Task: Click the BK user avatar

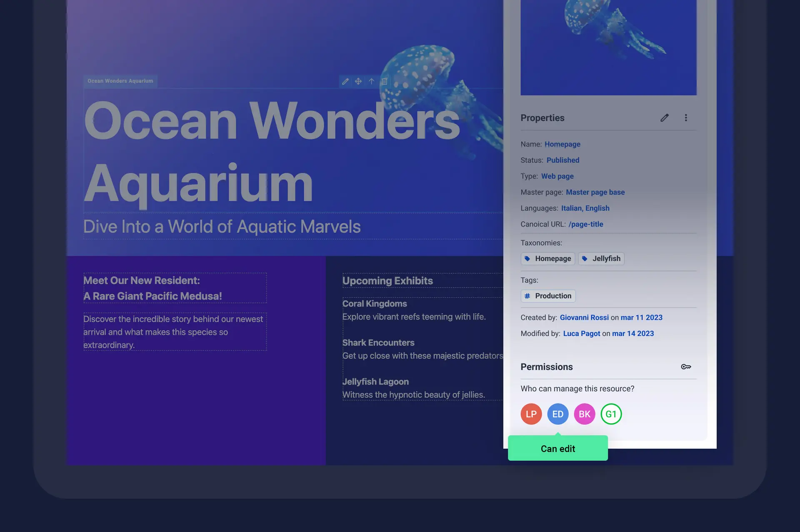Action: pos(585,414)
